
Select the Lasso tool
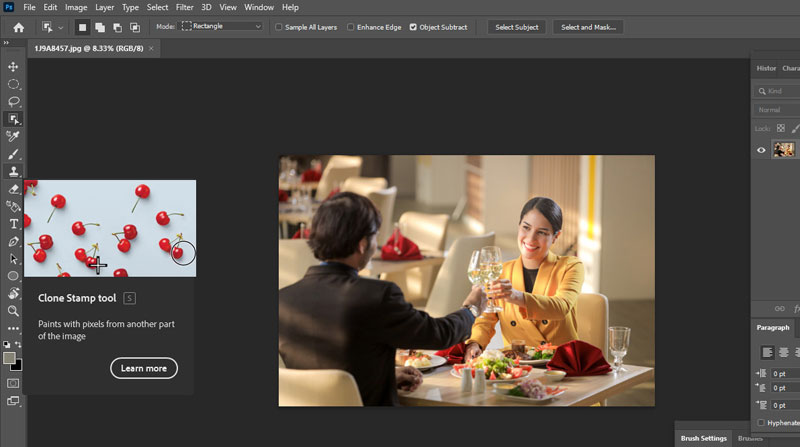pos(14,101)
